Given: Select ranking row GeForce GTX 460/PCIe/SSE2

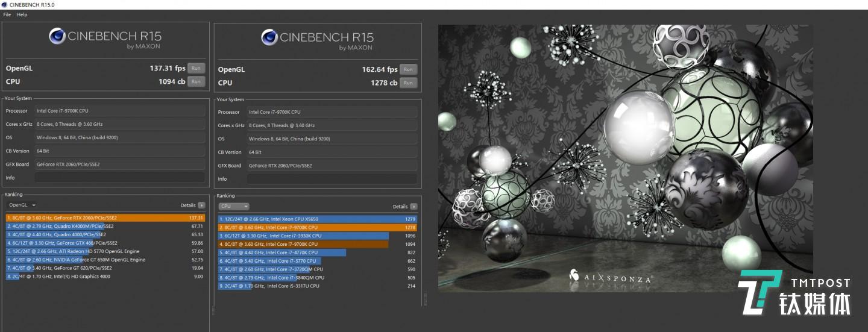Looking at the screenshot, I should point(105,243).
